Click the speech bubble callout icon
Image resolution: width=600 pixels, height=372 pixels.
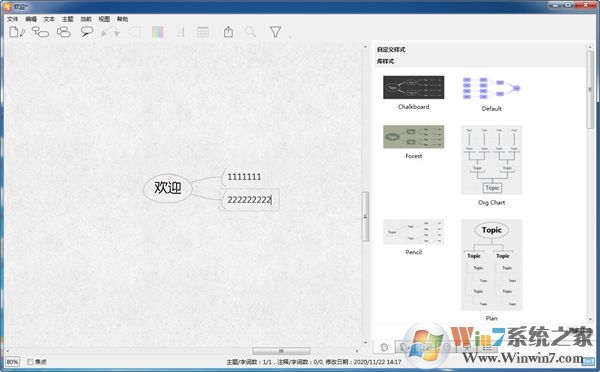[x=87, y=32]
